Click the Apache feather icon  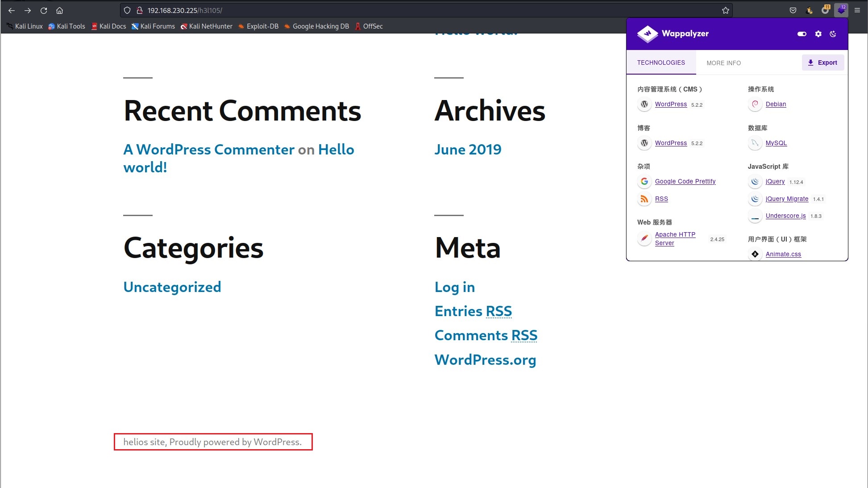click(644, 238)
